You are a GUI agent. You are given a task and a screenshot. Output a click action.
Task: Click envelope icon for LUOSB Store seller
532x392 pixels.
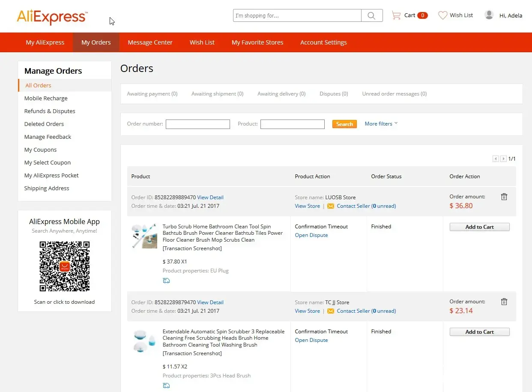coord(330,206)
